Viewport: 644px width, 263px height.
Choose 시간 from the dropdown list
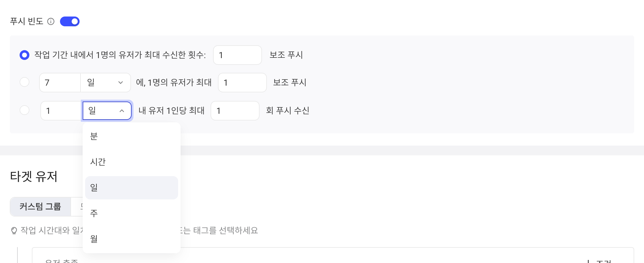tap(132, 162)
